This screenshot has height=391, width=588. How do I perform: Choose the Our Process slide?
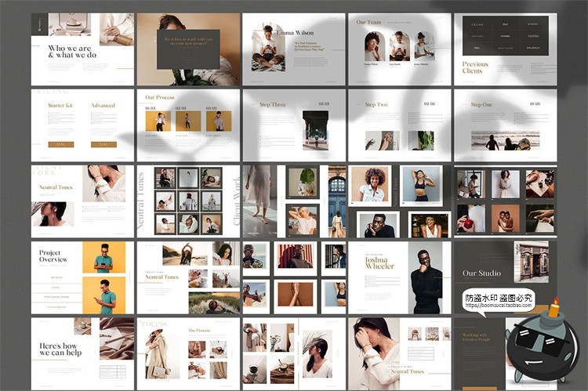click(187, 125)
